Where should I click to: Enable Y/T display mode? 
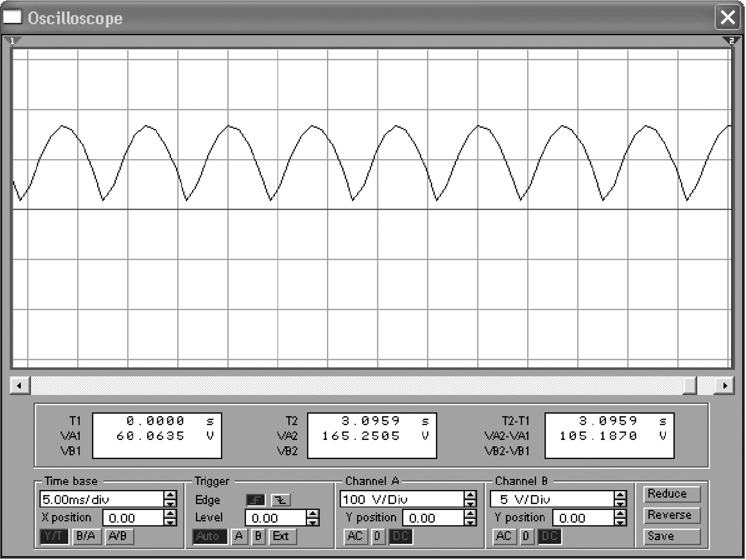pos(54,536)
